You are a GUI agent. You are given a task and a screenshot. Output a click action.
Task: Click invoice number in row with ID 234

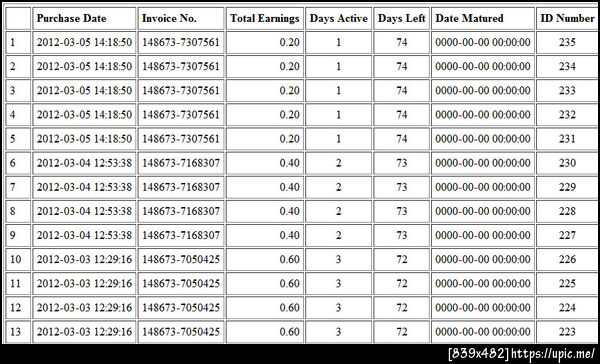click(181, 67)
